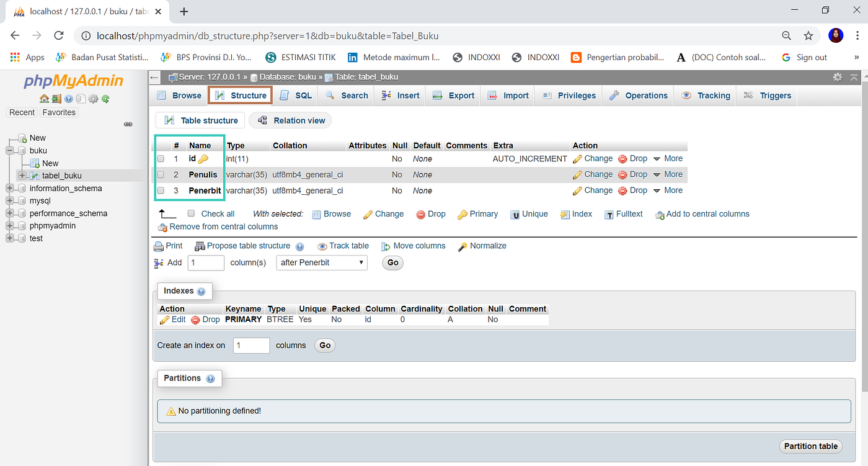Open the 'after Penerbit' column position dropdown

[321, 262]
